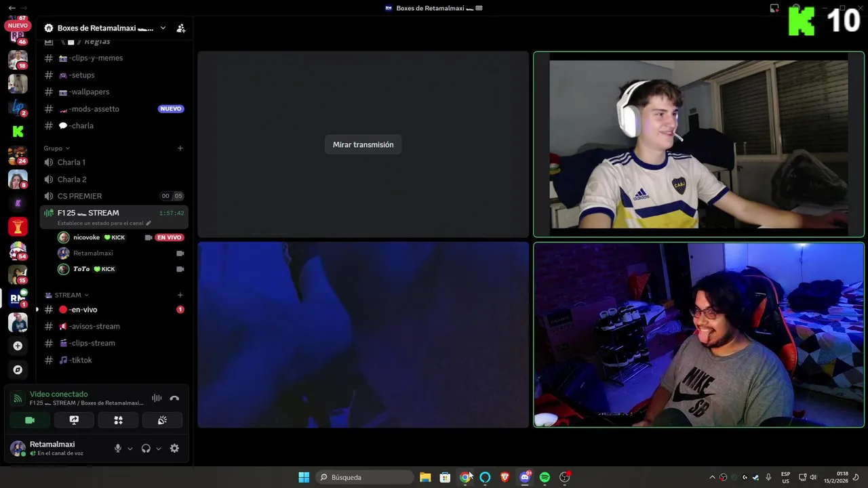Join the Charla 2 voice channel

[114, 180]
